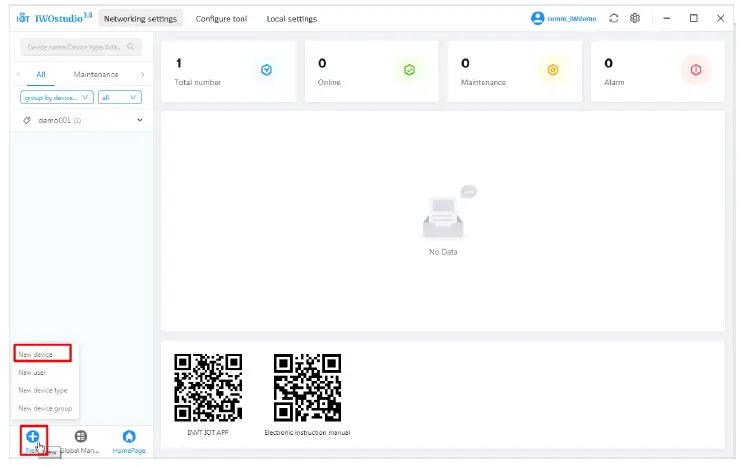Choose New device type menu entry

pyautogui.click(x=43, y=390)
